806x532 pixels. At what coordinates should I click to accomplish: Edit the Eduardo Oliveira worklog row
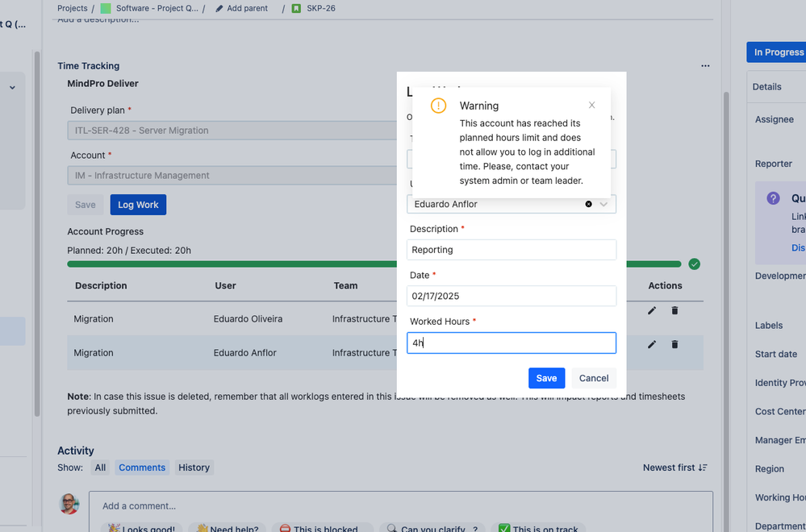point(652,310)
